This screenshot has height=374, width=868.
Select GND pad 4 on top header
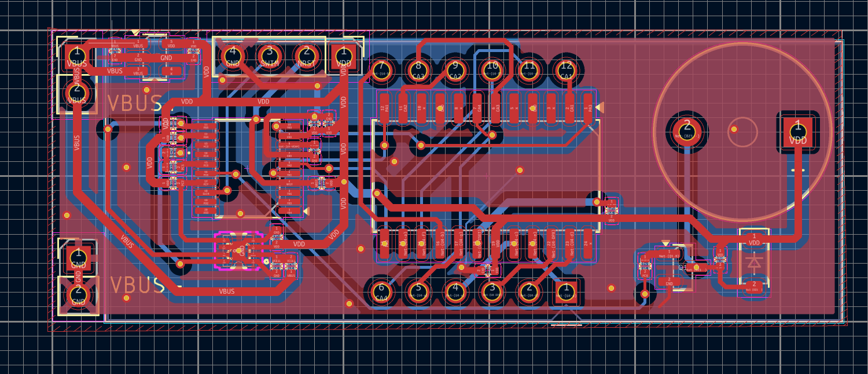click(x=233, y=57)
